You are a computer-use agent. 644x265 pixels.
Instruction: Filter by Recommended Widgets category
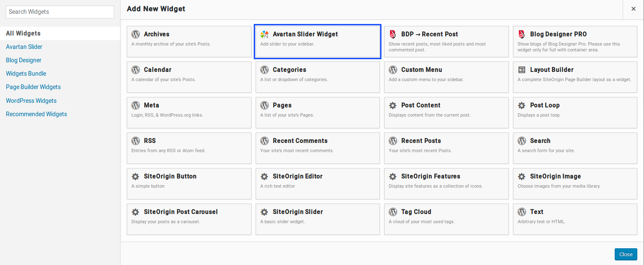click(36, 114)
